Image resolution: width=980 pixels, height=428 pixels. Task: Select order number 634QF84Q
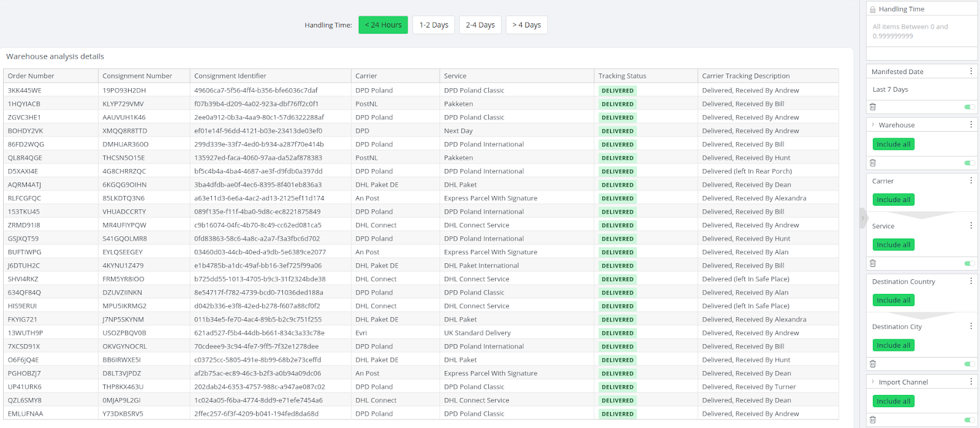click(24, 293)
